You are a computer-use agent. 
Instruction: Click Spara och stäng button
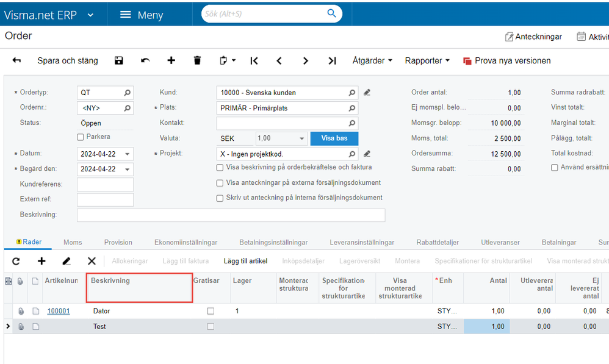click(x=68, y=60)
